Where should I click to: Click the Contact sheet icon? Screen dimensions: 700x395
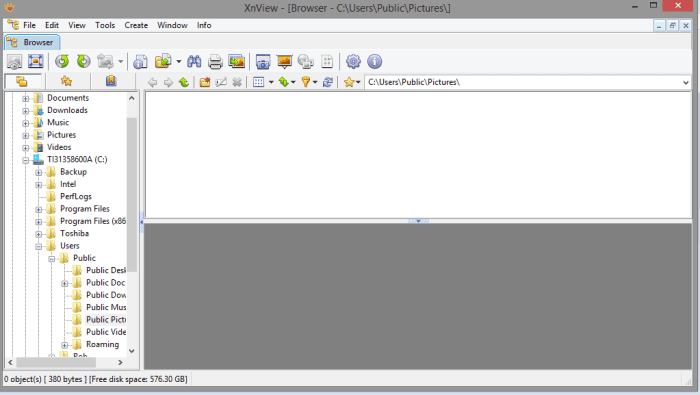(327, 62)
